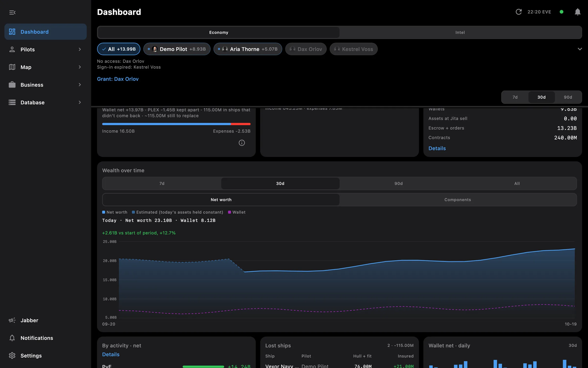Open info icon under Expenses
This screenshot has width=588, height=368.
tap(242, 143)
